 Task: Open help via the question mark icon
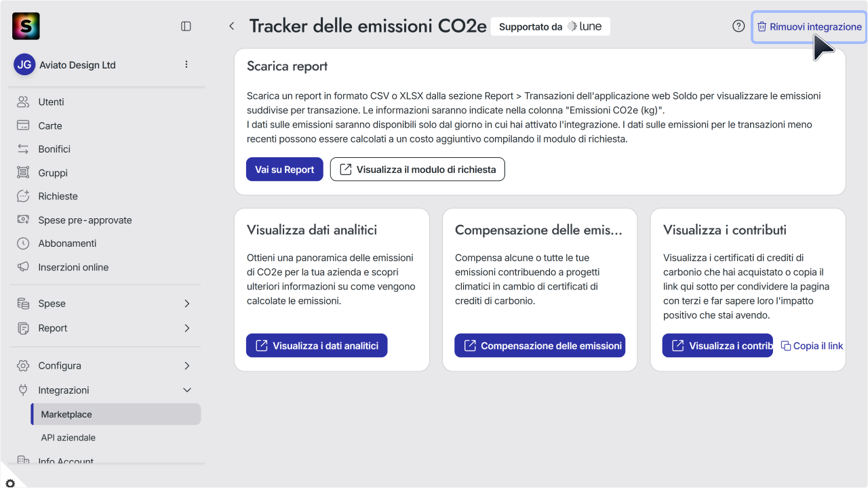[738, 26]
